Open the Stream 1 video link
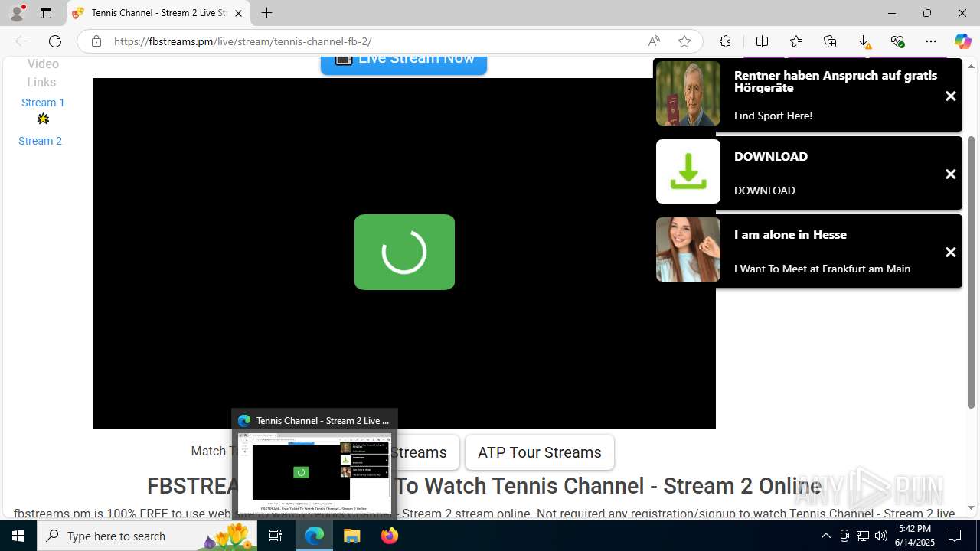Image resolution: width=980 pixels, height=551 pixels. [x=43, y=103]
